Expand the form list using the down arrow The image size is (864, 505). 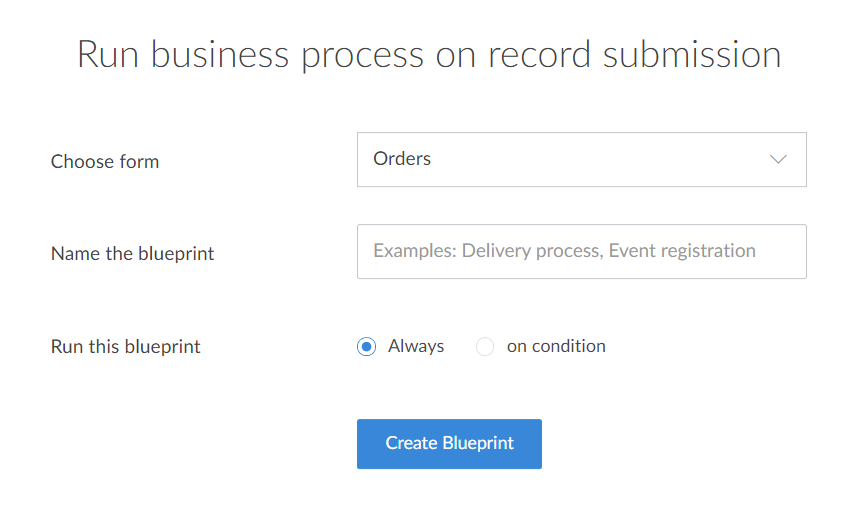(x=778, y=160)
